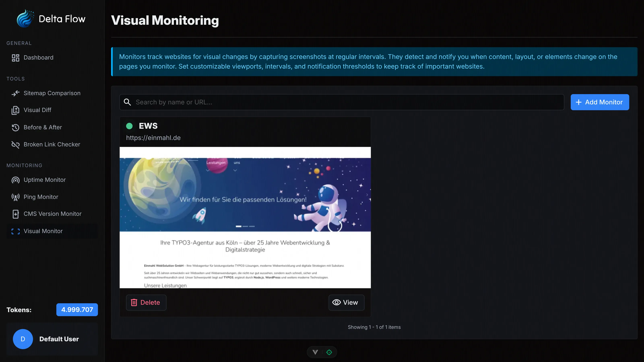The width and height of the screenshot is (644, 362).
Task: Open the Ping Monitor
Action: 41,197
